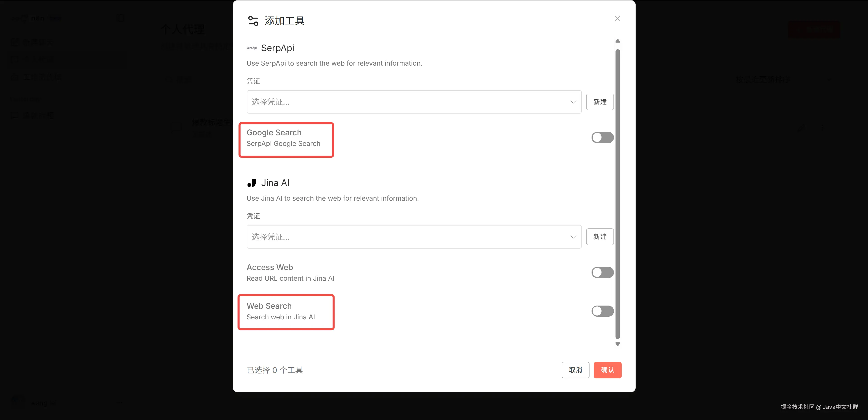Click the Jina AI logo icon

pyautogui.click(x=252, y=183)
